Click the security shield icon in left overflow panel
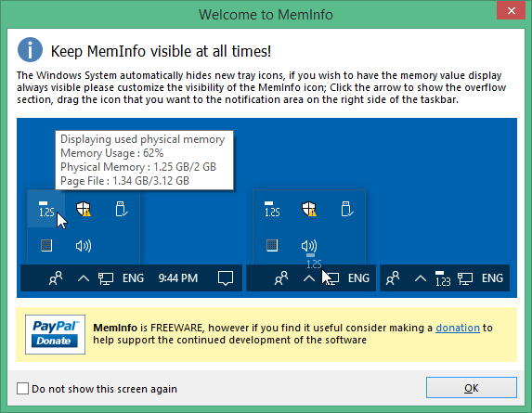Screen dimensions: 532x413 (x=84, y=209)
